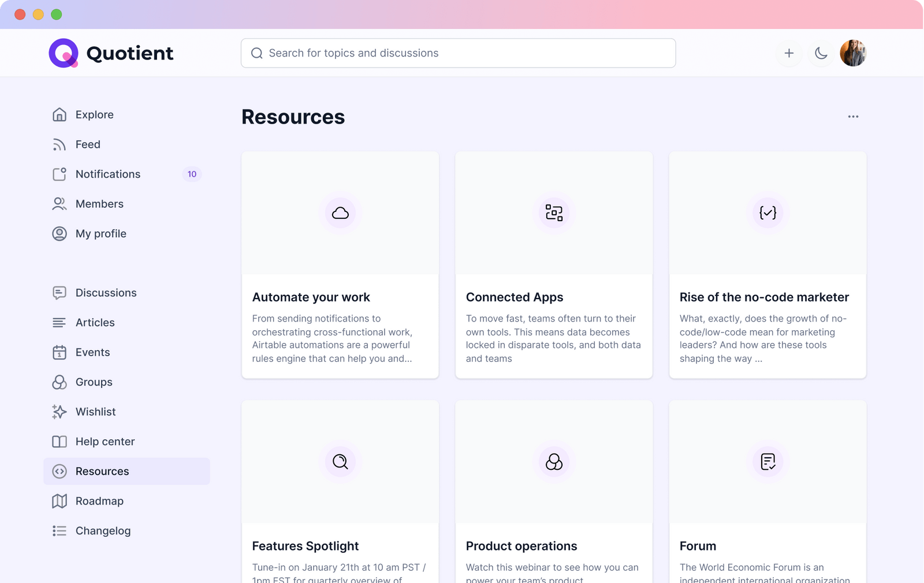Open the Changelog list icon
Image resolution: width=924 pixels, height=583 pixels.
pos(59,530)
